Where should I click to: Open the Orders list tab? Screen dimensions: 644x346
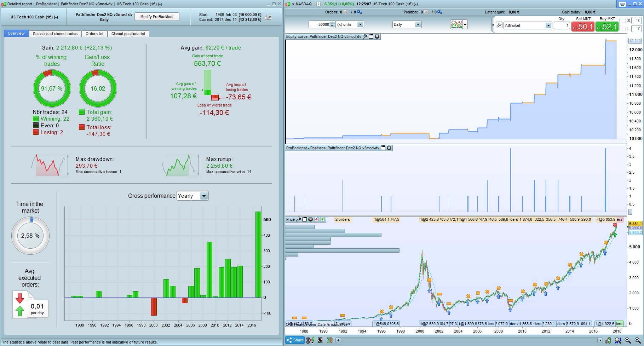pos(94,34)
